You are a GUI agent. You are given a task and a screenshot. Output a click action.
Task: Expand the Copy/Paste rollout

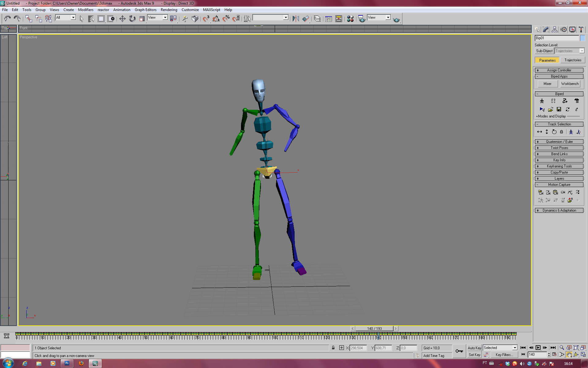pyautogui.click(x=559, y=172)
